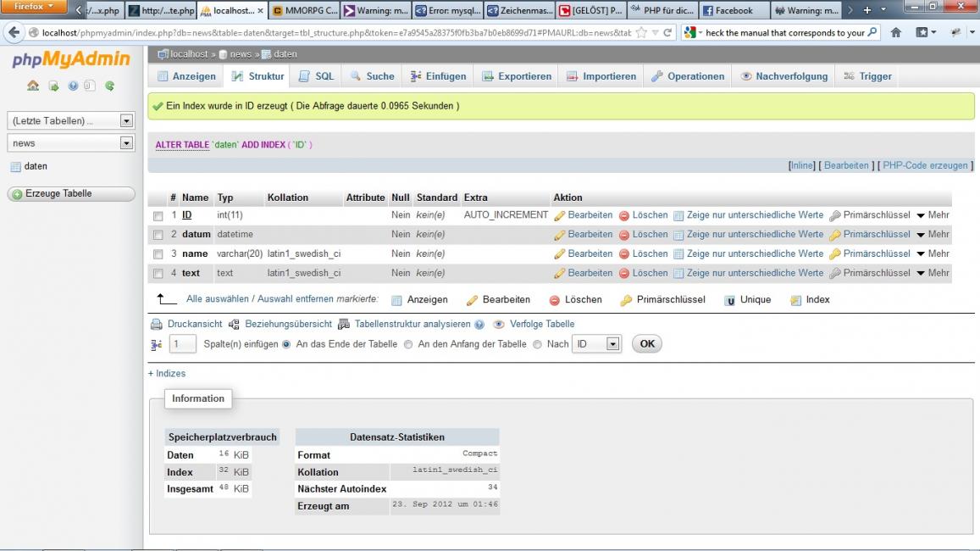
Task: Open the Exportieren tab
Action: click(x=517, y=76)
